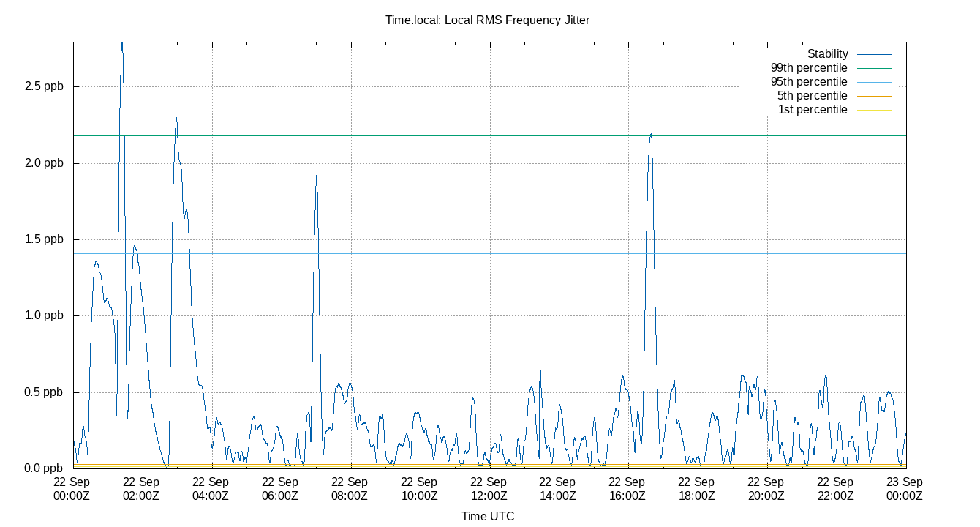The image size is (980, 527).
Task: Click the '22 Sep 12:00Z' x-axis label
Action: pyautogui.click(x=489, y=489)
